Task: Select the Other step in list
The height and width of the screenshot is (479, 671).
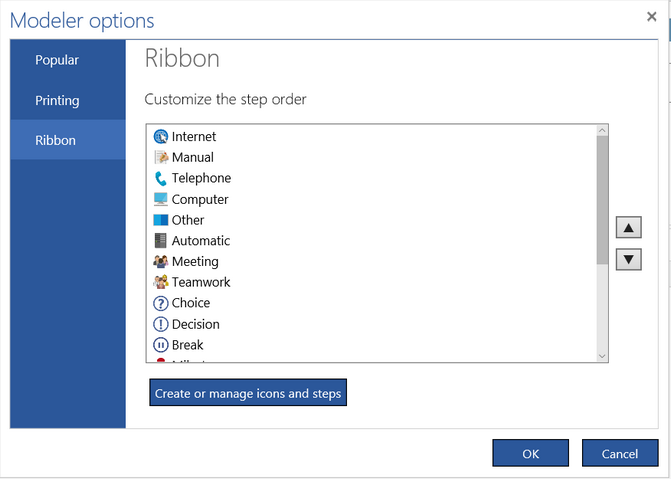Action: click(187, 220)
